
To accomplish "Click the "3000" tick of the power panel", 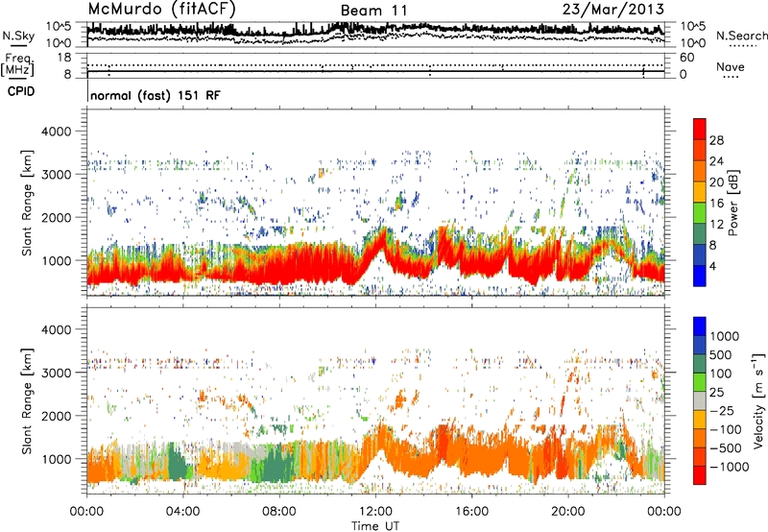I will (57, 175).
